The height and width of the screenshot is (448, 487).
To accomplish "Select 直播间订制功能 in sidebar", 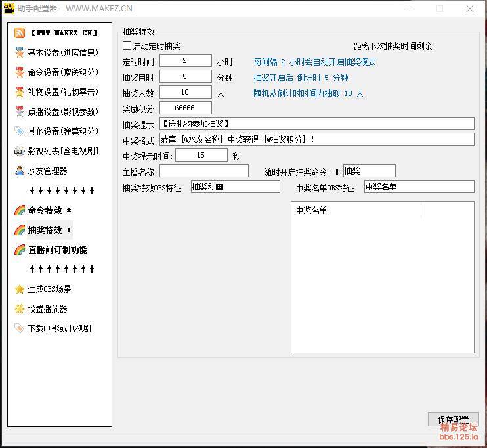I will (58, 250).
